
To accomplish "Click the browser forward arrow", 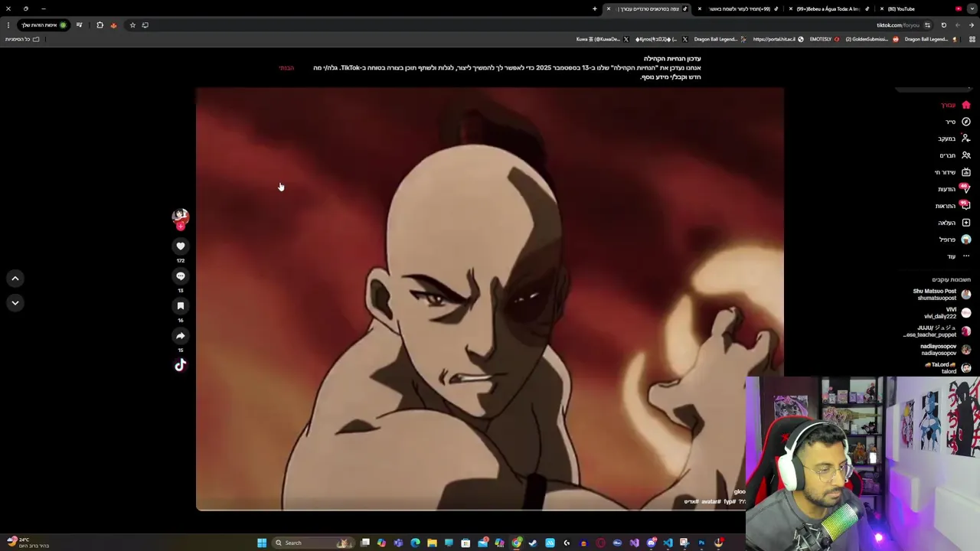I will (957, 25).
